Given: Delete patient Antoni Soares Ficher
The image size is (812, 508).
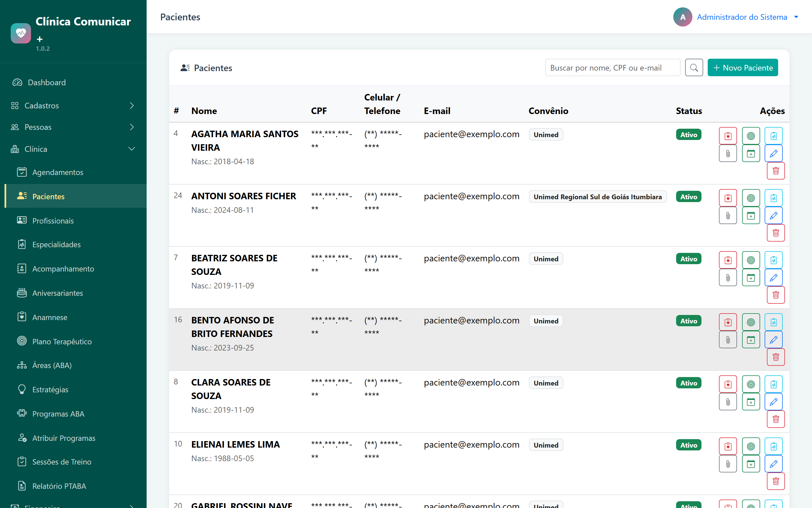Looking at the screenshot, I should coord(776,233).
